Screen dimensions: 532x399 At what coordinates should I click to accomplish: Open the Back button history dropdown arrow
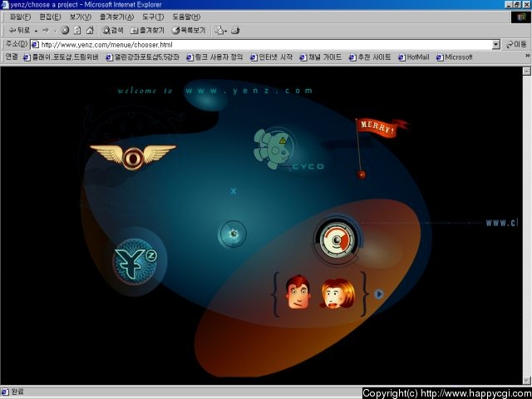click(x=36, y=31)
